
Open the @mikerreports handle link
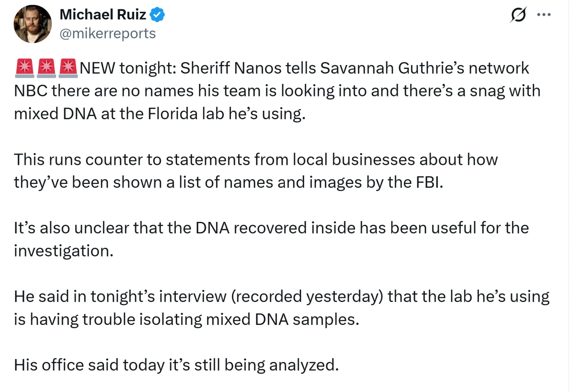[107, 33]
